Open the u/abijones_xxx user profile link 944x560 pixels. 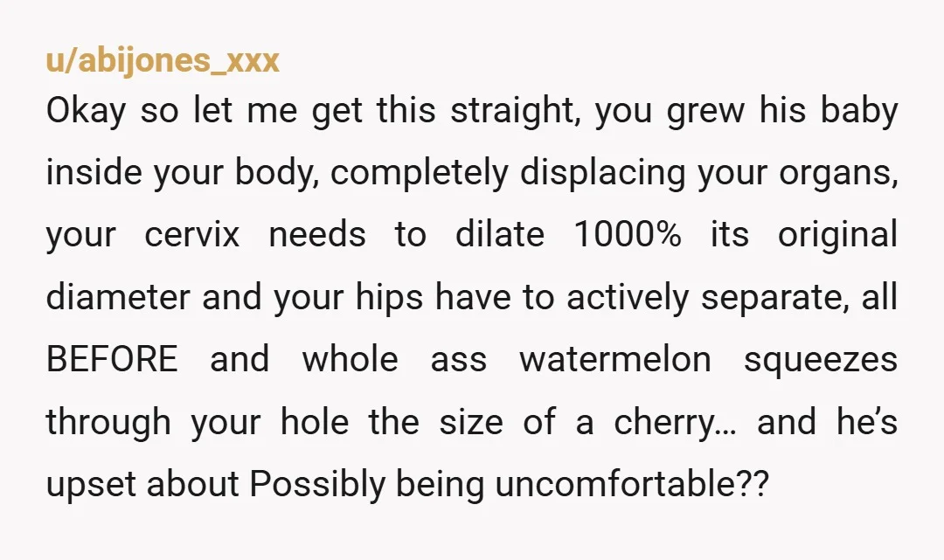(x=163, y=61)
